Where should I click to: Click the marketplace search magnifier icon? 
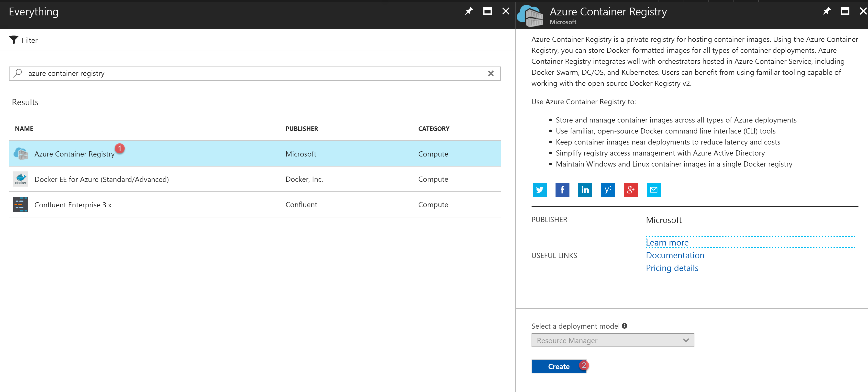point(18,73)
